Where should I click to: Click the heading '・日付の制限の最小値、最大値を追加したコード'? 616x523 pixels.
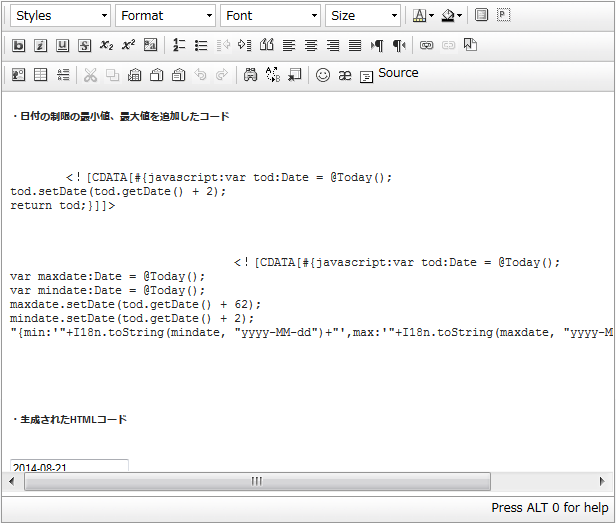pos(120,116)
